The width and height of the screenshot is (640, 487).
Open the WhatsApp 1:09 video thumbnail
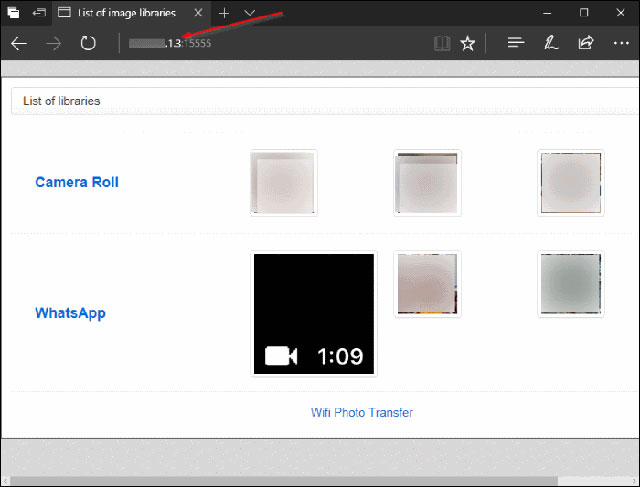(314, 314)
